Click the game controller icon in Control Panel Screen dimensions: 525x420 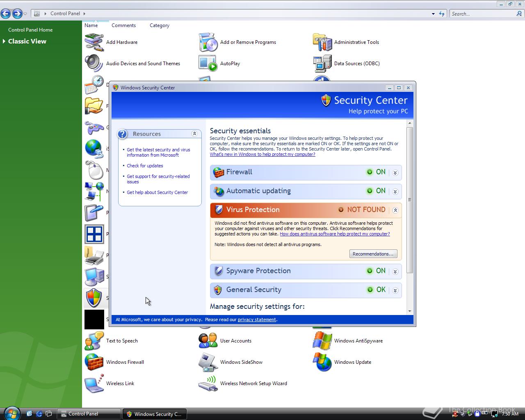click(x=94, y=128)
